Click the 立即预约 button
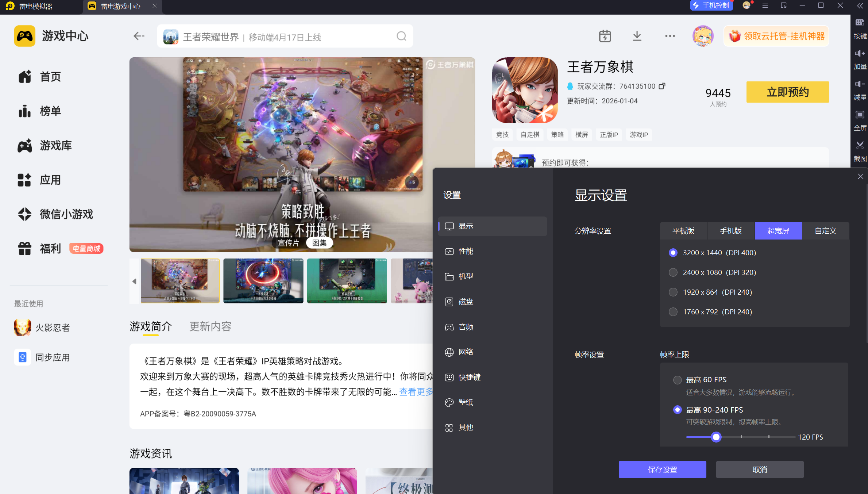Screen dimensions: 868x494 pyautogui.click(x=787, y=92)
